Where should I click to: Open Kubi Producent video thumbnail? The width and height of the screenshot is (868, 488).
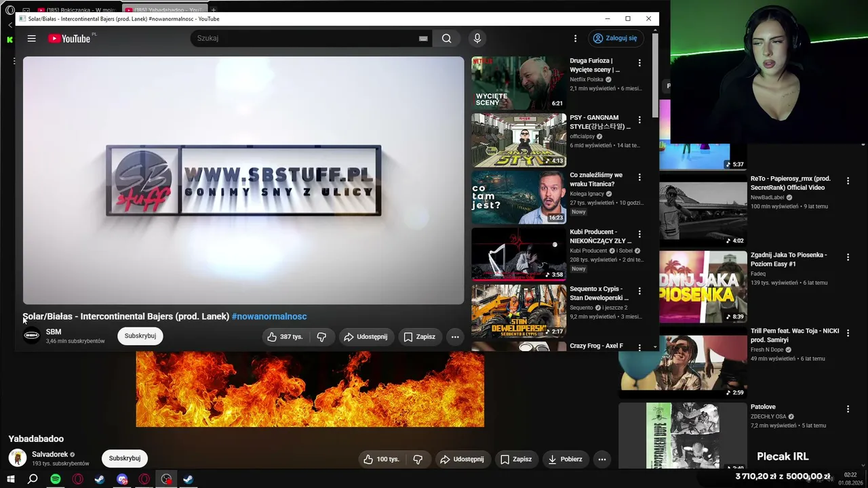(519, 254)
